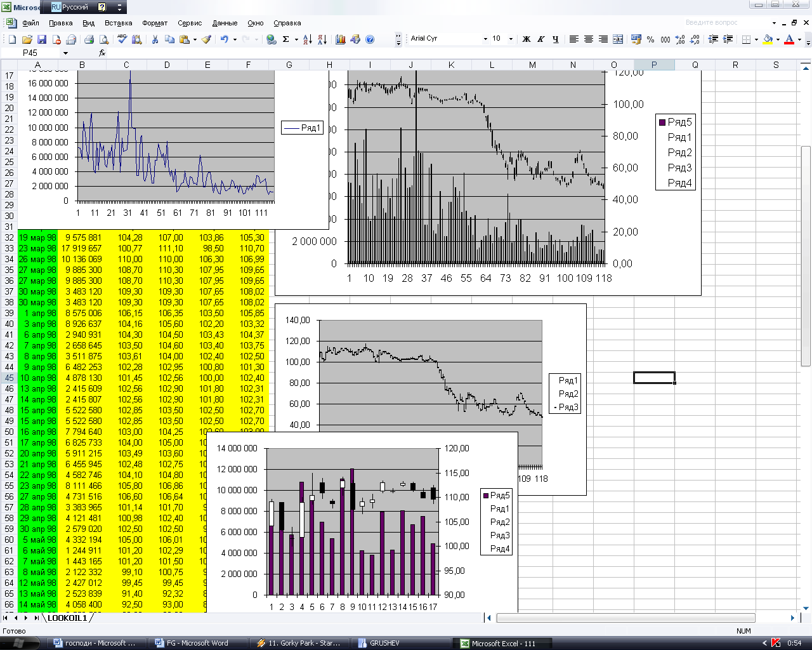This screenshot has height=650, width=812.
Task: Run spelling check (ABC icon)
Action: [x=122, y=39]
